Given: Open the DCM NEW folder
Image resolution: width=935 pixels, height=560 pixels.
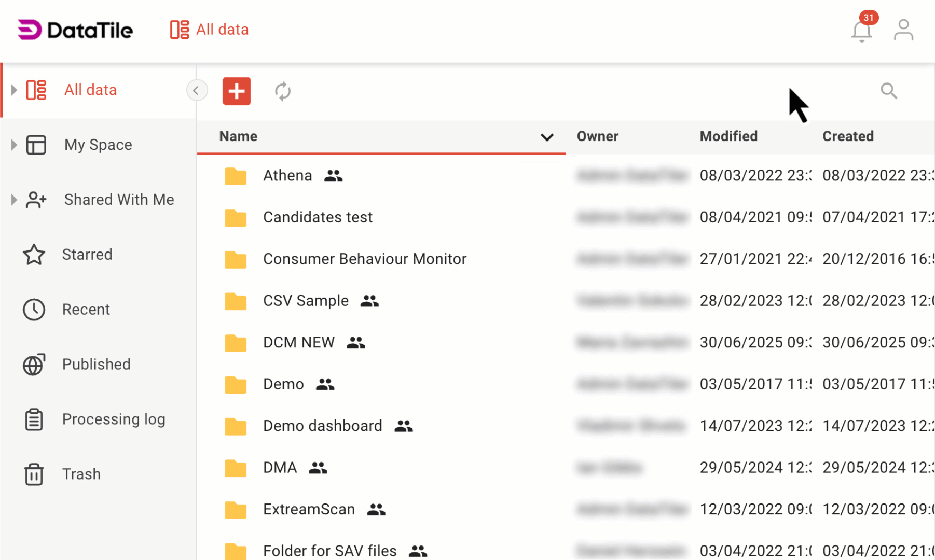Looking at the screenshot, I should [x=298, y=342].
